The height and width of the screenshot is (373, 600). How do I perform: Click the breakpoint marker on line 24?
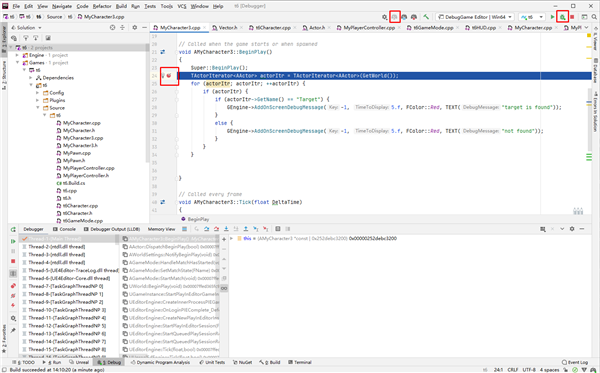coord(169,76)
